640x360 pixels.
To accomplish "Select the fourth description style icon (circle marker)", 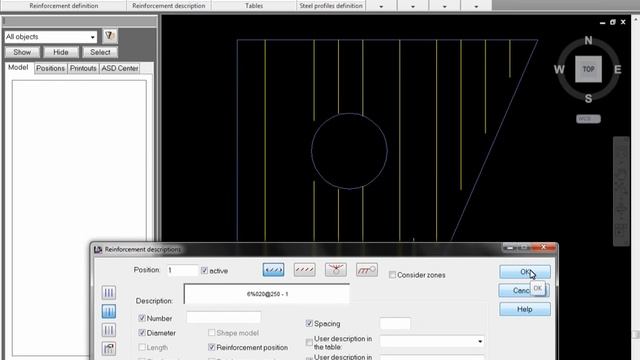I will click(367, 270).
